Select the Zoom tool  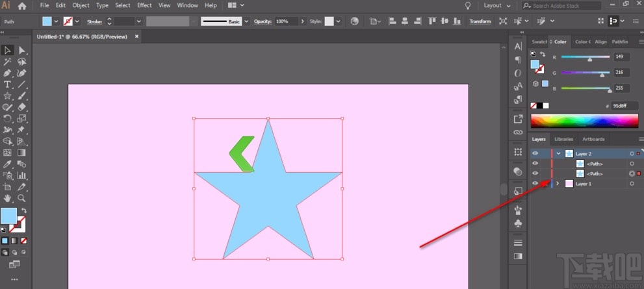[21, 198]
